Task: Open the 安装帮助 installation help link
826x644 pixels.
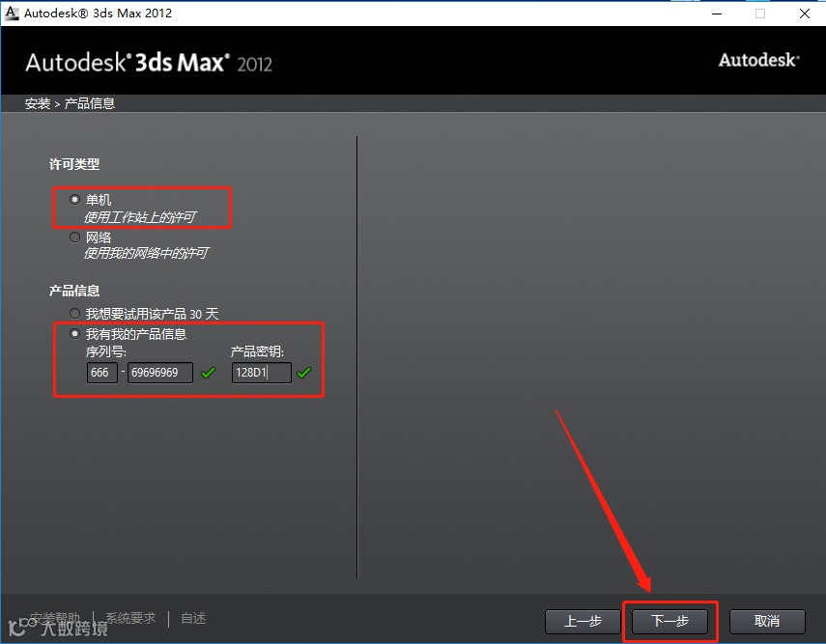Action: pos(55,618)
